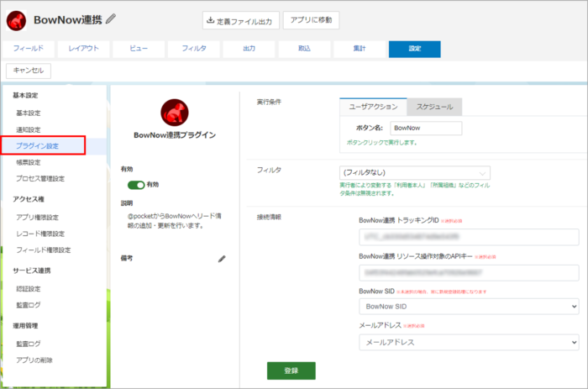Open 監査ログ under サービス連携
Viewport: 588px width, 389px height.
click(x=28, y=305)
